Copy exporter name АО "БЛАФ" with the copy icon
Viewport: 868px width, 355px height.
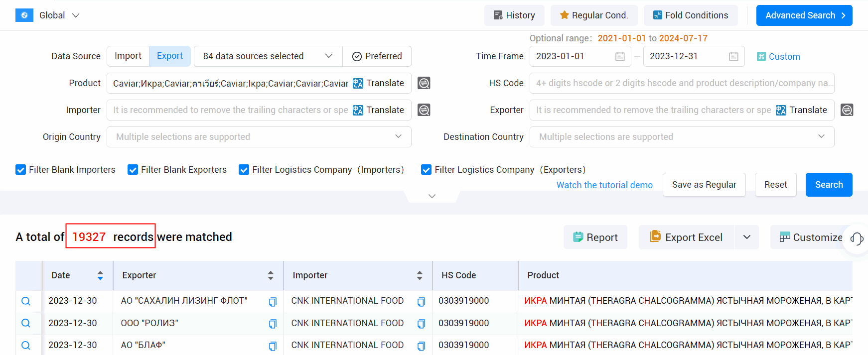273,346
